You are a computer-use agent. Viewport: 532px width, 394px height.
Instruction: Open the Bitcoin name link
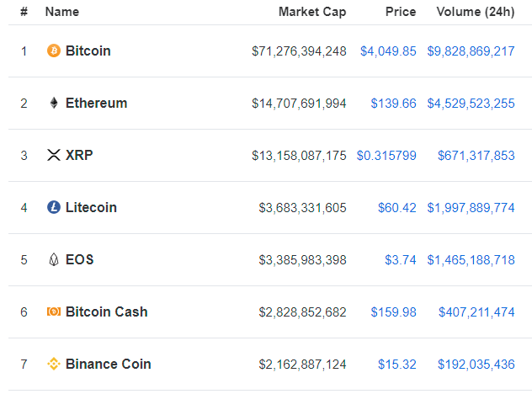coord(88,51)
